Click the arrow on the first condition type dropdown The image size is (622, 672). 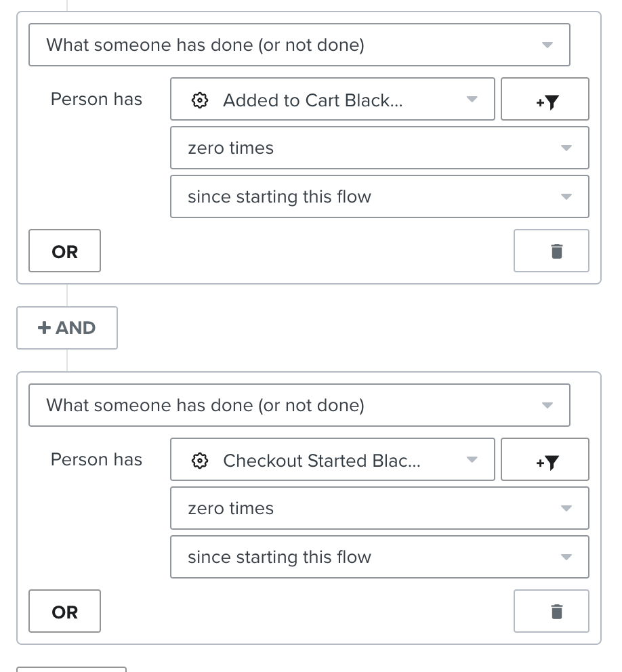[x=547, y=45]
